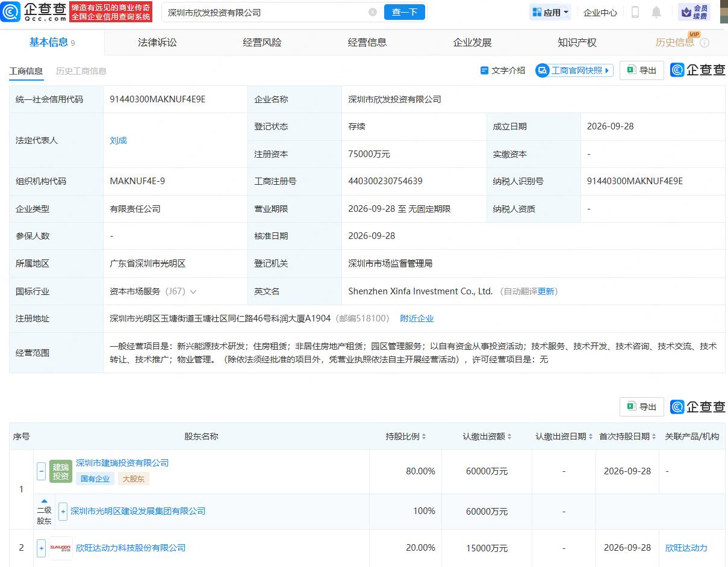Expand 欣旺达动力科技股份有限公司 shareholder row

click(x=42, y=548)
